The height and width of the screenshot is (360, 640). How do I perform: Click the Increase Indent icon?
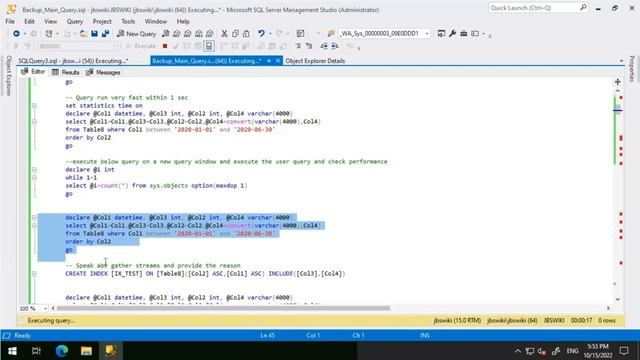(x=335, y=46)
